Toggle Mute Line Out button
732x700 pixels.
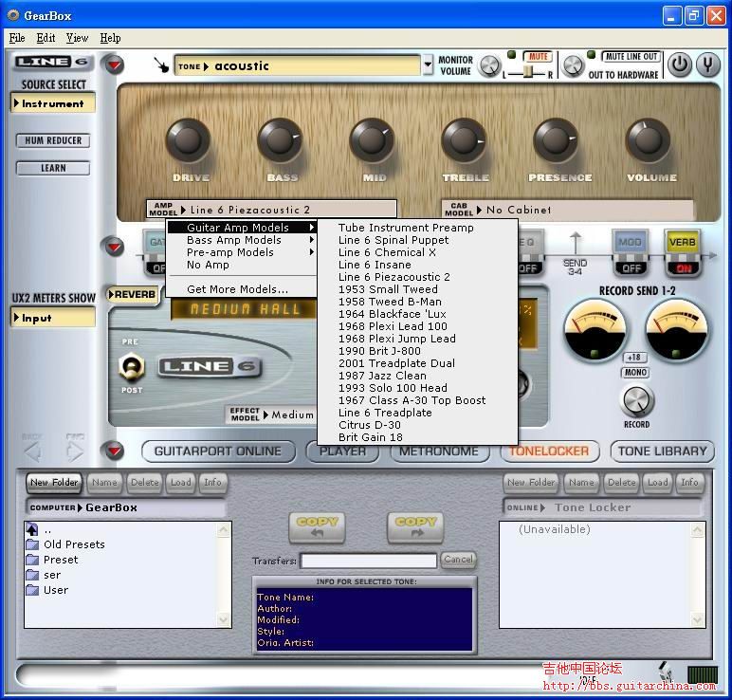pos(631,57)
